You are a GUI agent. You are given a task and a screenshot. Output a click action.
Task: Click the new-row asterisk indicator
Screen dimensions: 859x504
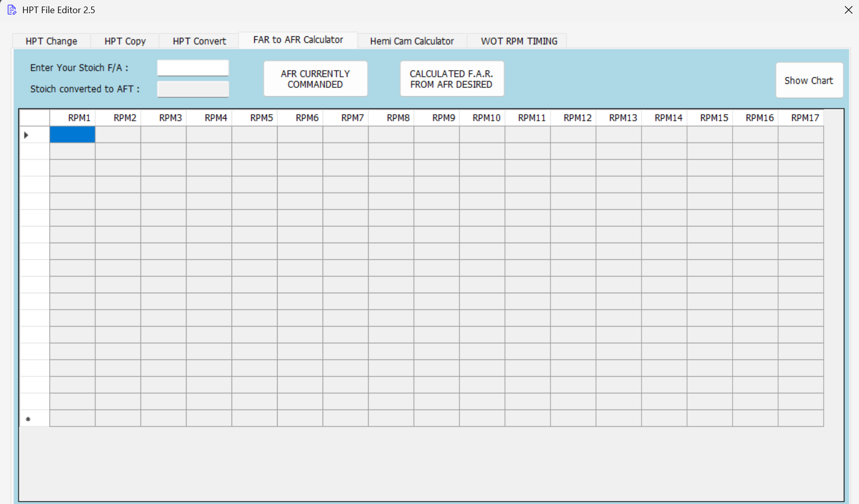point(28,419)
